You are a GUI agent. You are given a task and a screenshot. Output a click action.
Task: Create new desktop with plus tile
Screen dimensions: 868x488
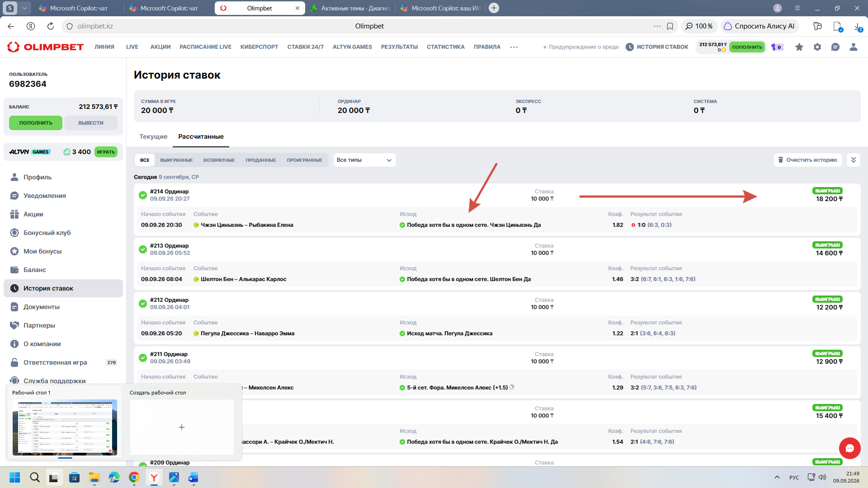pos(182,427)
